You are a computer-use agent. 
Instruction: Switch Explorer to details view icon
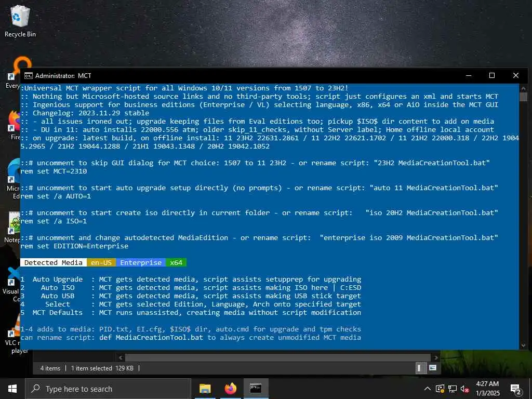[x=420, y=368]
